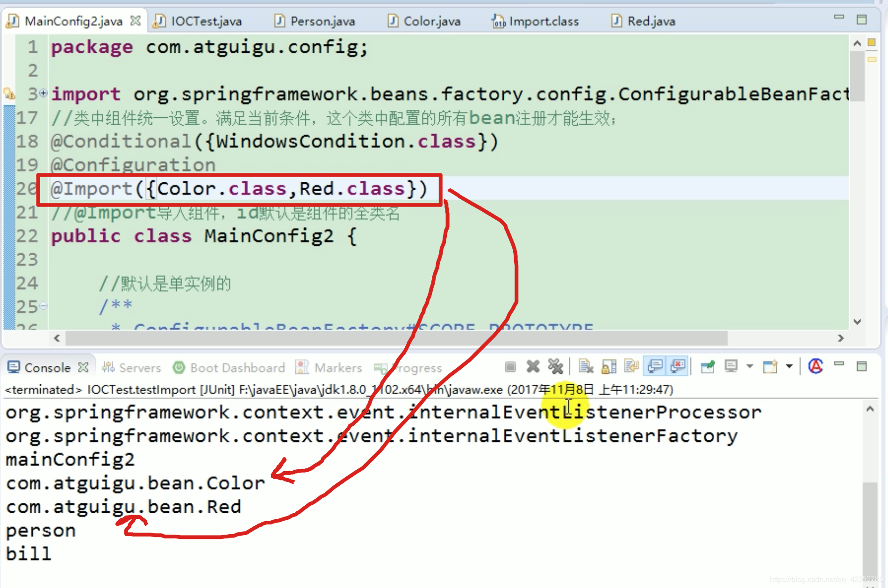Screen dimensions: 888x588
Task: Open the Open Console dropdown arrow
Action: pyautogui.click(x=789, y=367)
